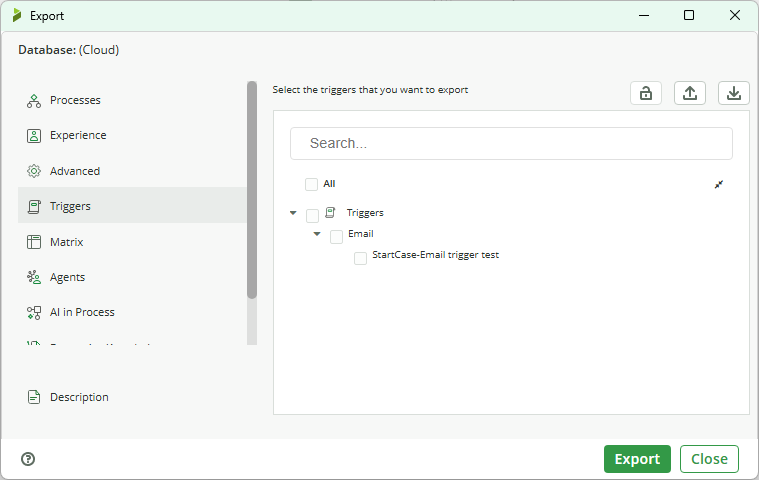Click the Experience sidebar icon
This screenshot has height=480, width=759.
34,136
